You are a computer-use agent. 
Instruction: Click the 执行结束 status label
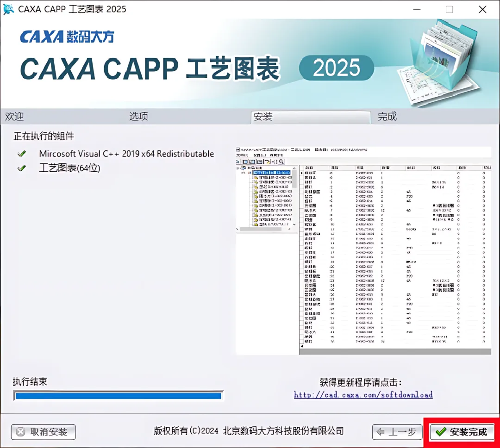coord(30,382)
